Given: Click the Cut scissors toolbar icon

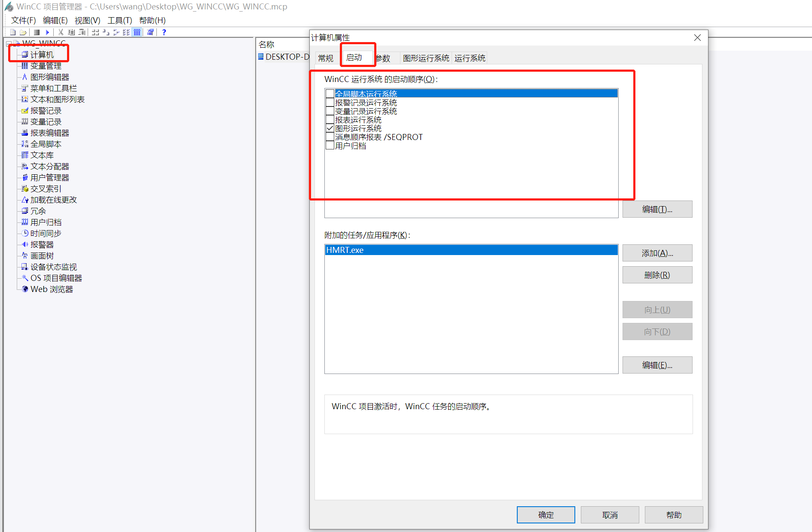Looking at the screenshot, I should tap(61, 32).
